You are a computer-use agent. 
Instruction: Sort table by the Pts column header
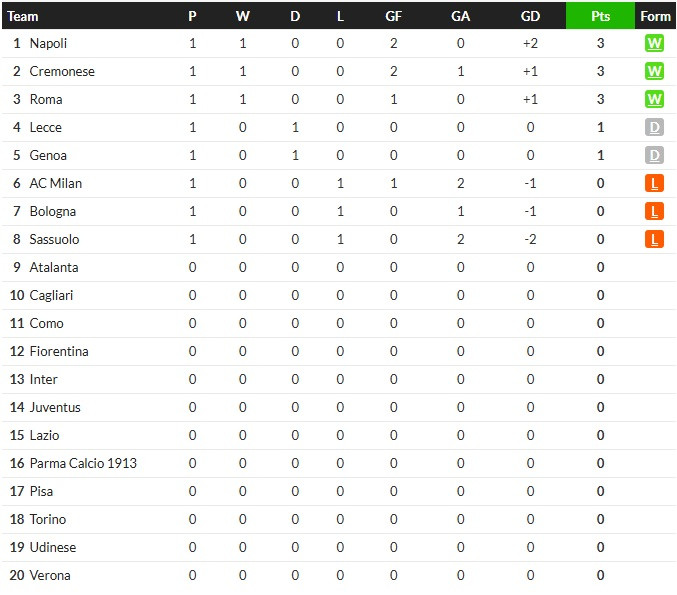point(600,16)
